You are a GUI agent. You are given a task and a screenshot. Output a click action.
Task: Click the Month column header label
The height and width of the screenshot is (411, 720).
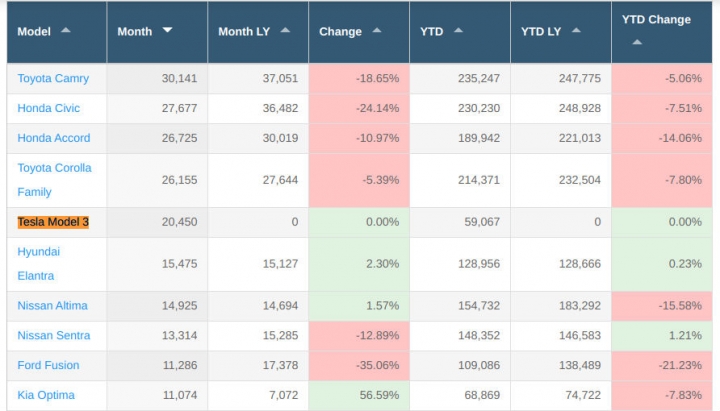[x=135, y=32]
